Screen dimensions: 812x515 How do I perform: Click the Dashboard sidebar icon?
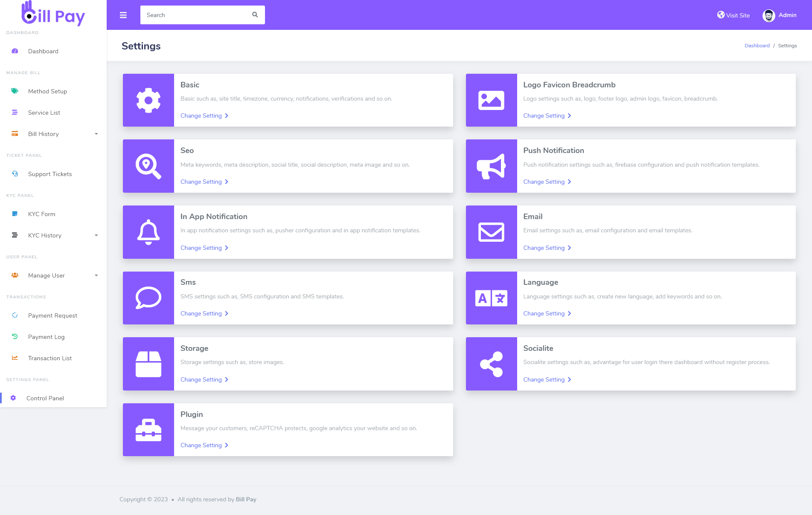click(15, 51)
